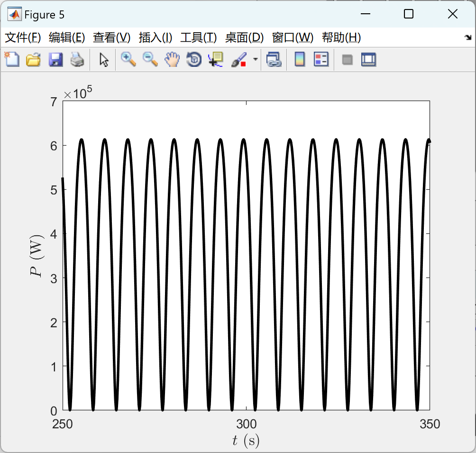Click the Figure 5 window title text
476x453 pixels.
[x=44, y=15]
